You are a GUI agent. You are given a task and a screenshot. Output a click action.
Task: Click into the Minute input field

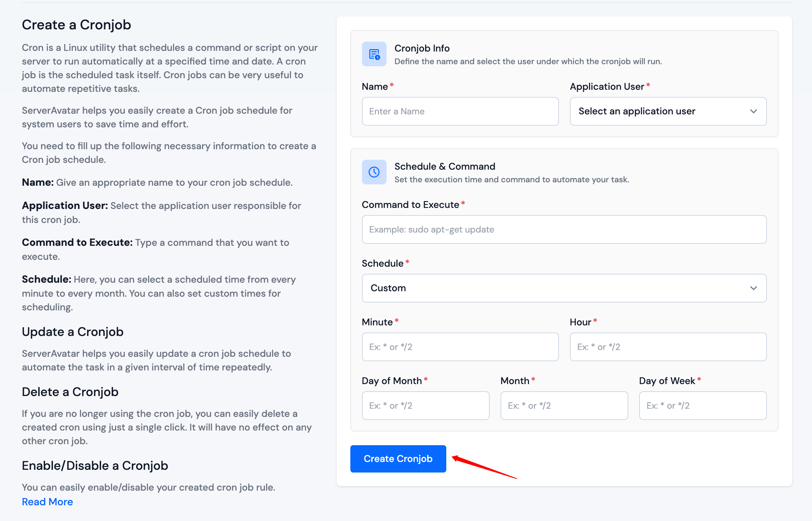pyautogui.click(x=460, y=347)
